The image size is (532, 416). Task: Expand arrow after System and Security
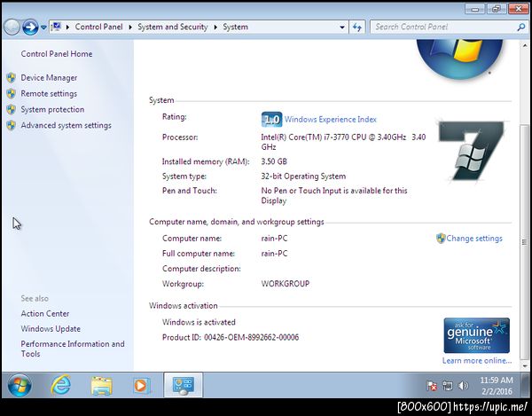click(215, 27)
